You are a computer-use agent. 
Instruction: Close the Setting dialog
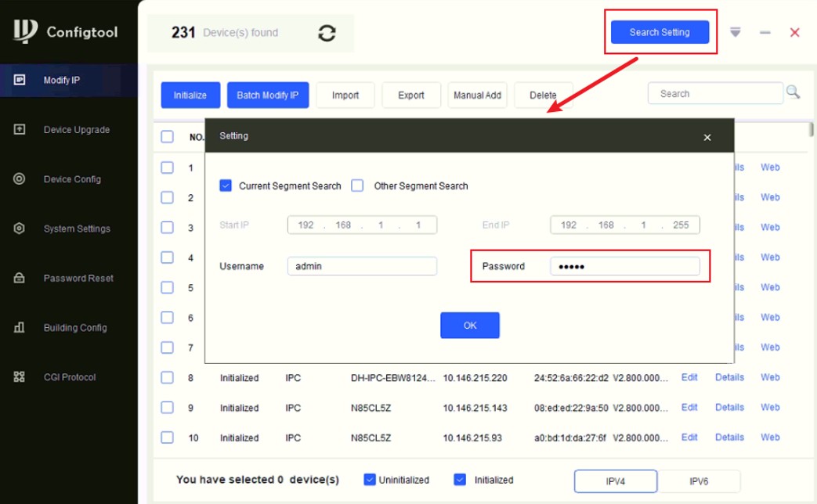tap(707, 138)
